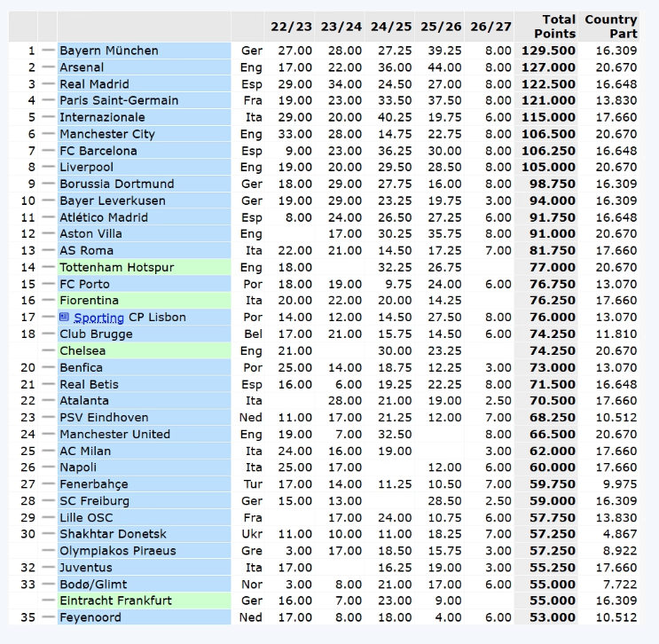Image resolution: width=659 pixels, height=644 pixels.
Task: Click the Bayern München team name
Action: coord(109,51)
